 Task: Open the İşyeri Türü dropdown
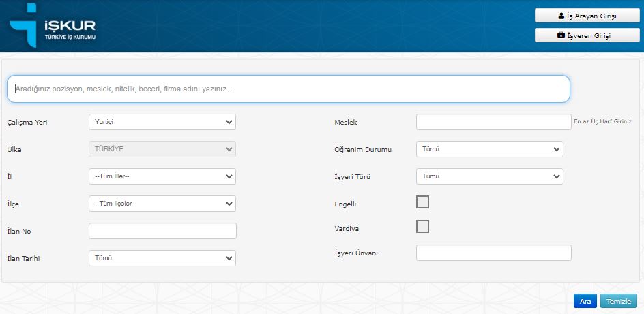489,176
